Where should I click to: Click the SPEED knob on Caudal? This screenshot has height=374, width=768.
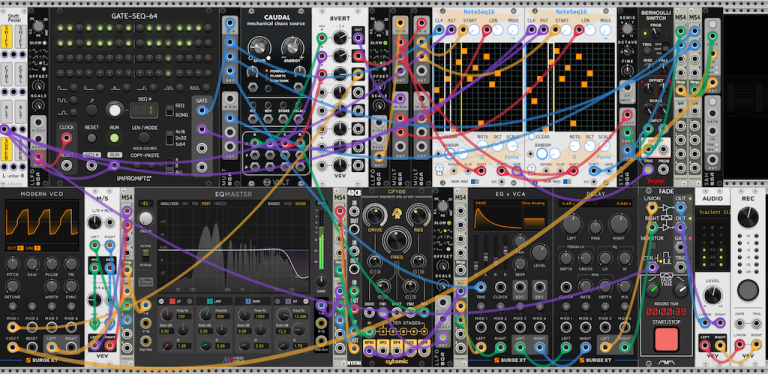coord(260,47)
